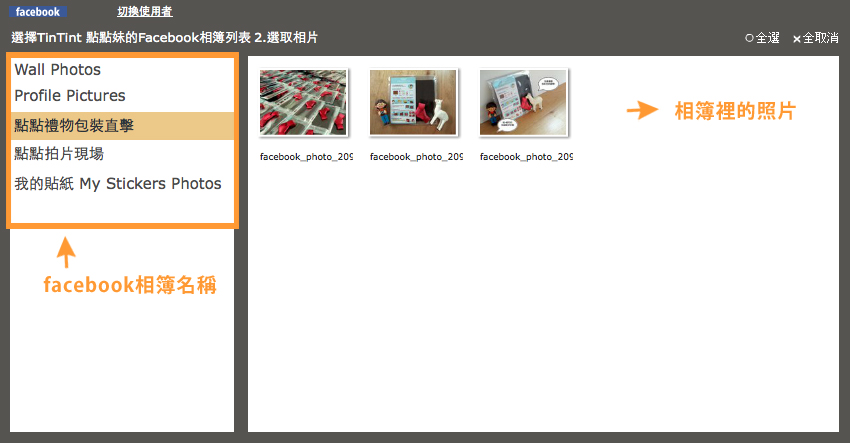Click the filename under the speech-bubble photo

click(x=526, y=157)
